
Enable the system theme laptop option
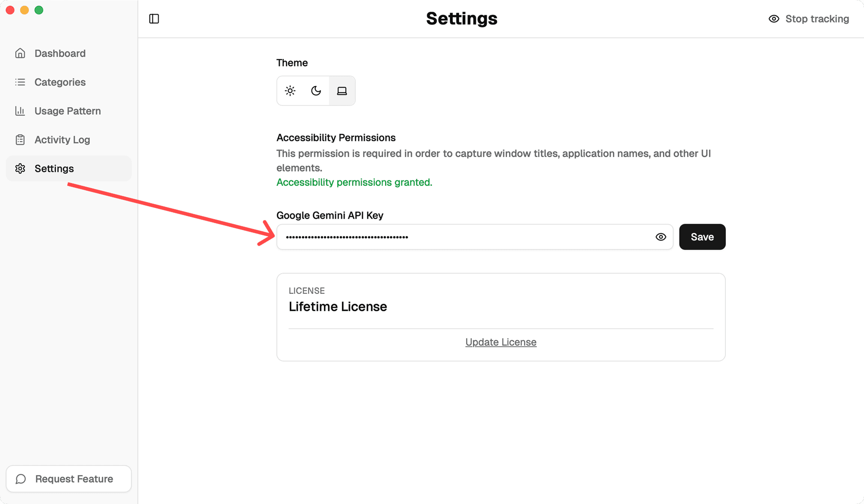pyautogui.click(x=342, y=90)
